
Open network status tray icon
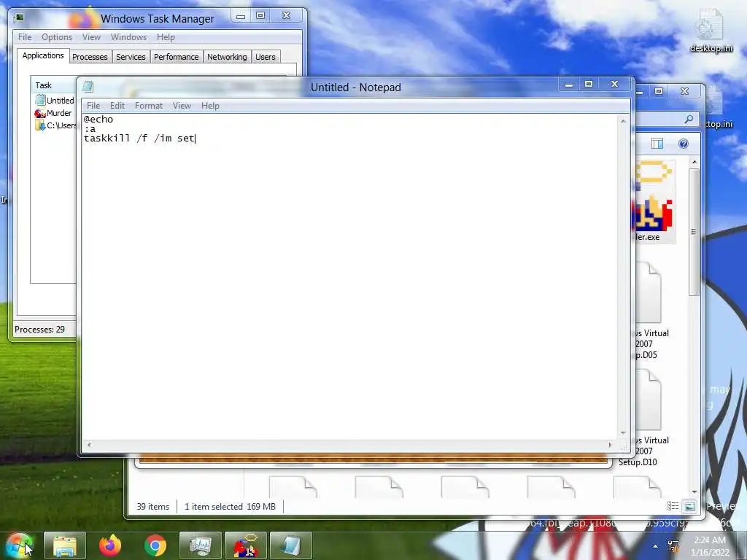(x=673, y=545)
